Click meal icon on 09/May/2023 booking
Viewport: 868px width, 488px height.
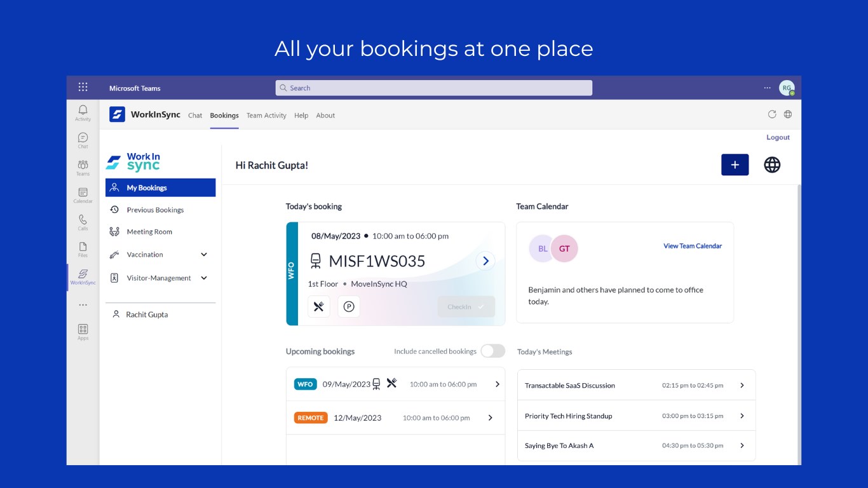pyautogui.click(x=392, y=383)
